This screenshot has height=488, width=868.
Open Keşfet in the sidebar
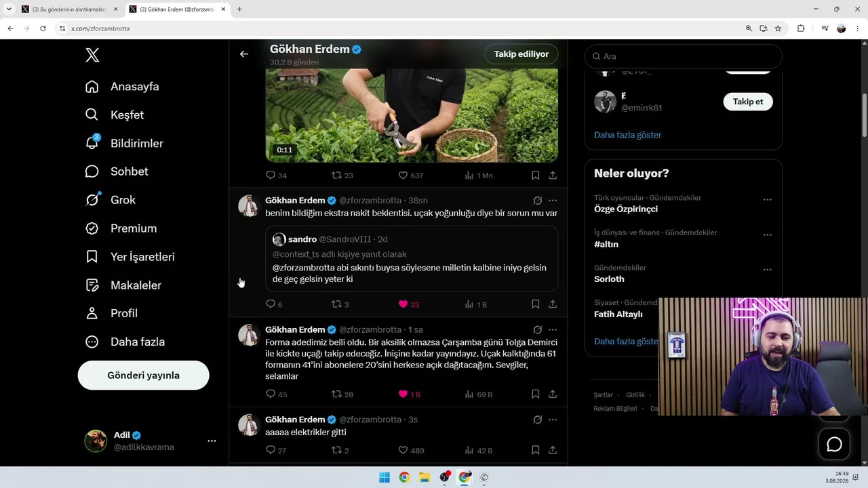[115, 115]
